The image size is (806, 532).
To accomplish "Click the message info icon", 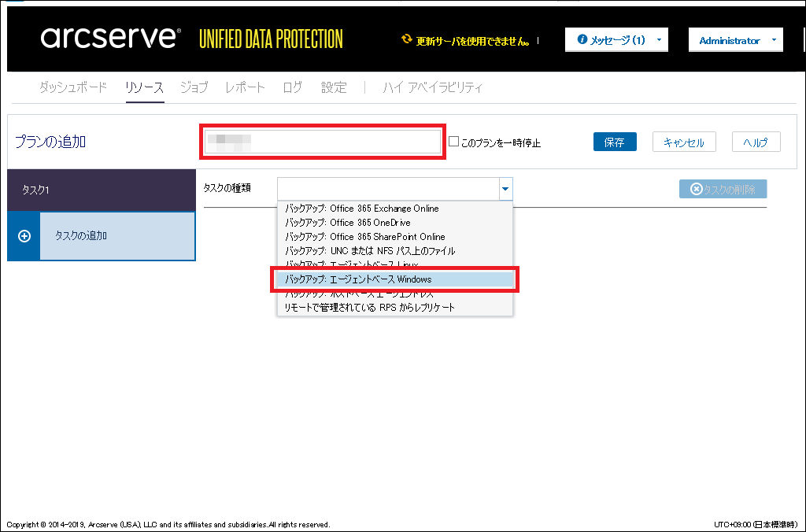I will click(x=582, y=39).
